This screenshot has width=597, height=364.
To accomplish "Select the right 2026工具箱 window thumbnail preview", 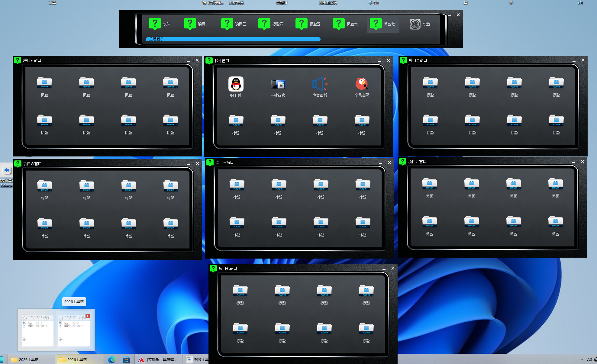I will pyautogui.click(x=74, y=330).
